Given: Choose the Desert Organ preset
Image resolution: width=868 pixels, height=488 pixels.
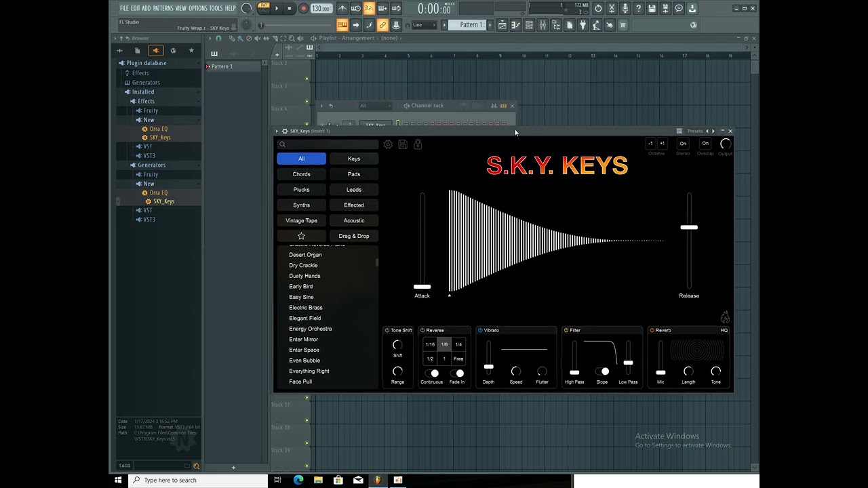Looking at the screenshot, I should [305, 255].
